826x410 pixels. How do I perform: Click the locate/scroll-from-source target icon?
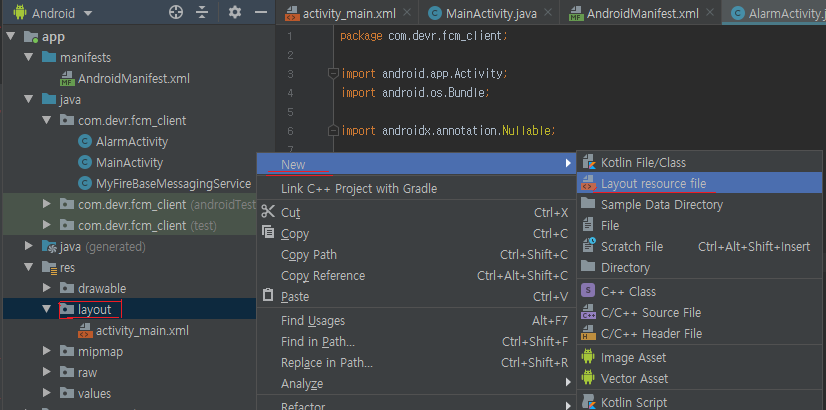175,13
